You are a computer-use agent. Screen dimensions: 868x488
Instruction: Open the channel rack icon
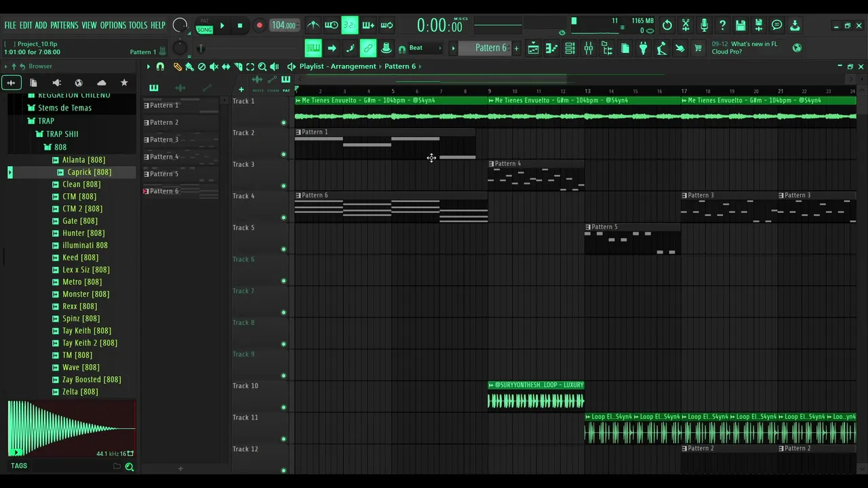[570, 48]
